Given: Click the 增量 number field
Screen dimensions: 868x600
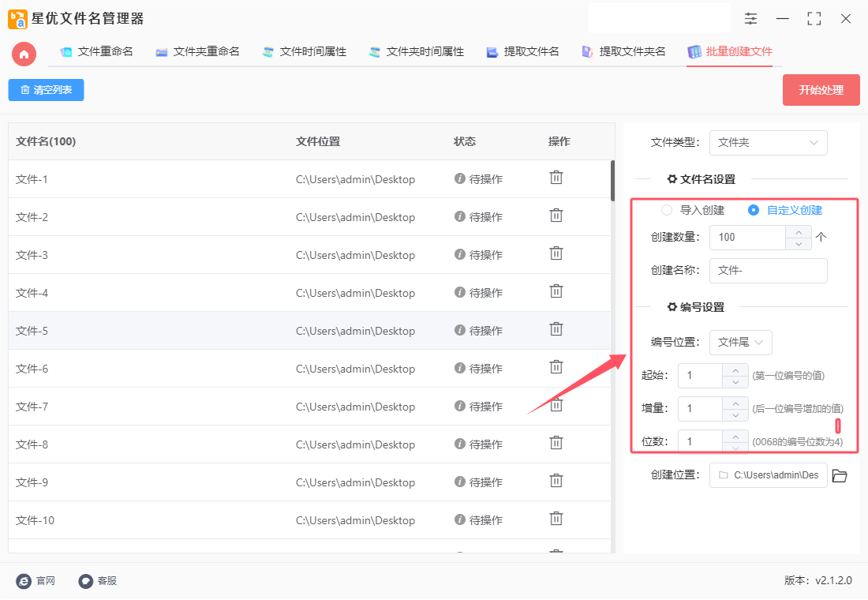Looking at the screenshot, I should click(x=700, y=409).
